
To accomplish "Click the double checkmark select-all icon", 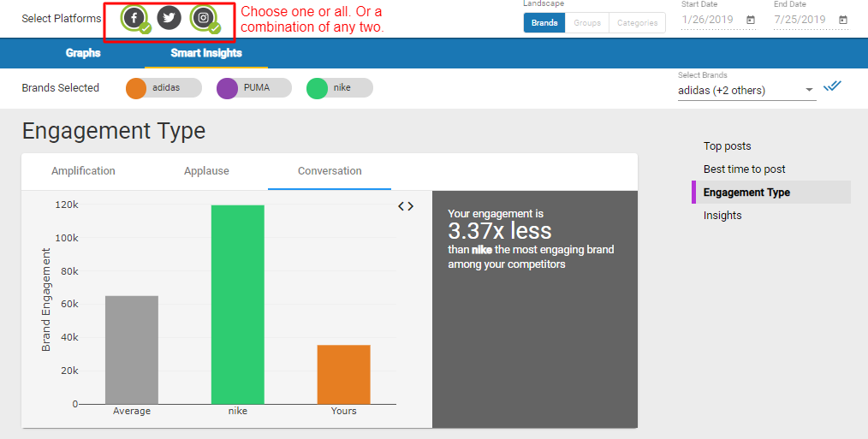I will click(832, 86).
